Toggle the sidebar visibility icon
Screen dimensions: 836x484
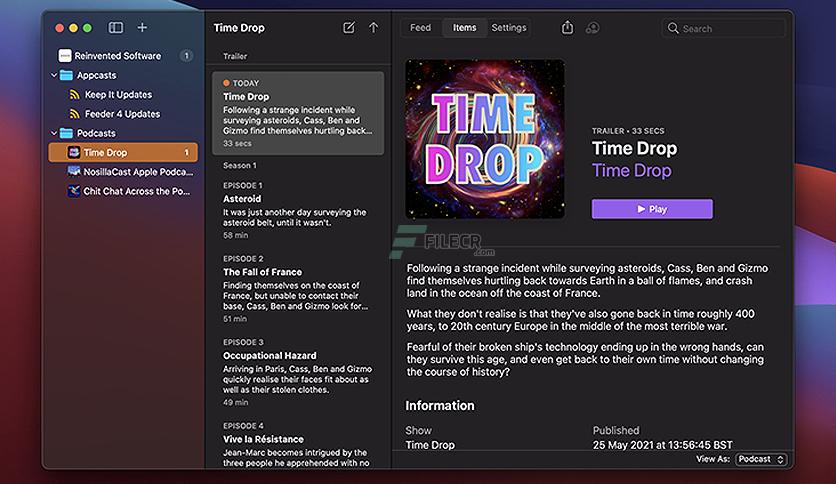pyautogui.click(x=116, y=27)
